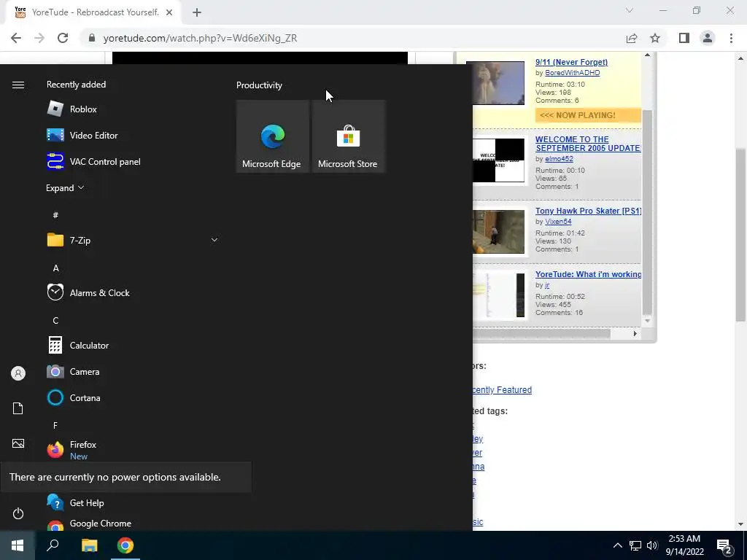Image resolution: width=747 pixels, height=560 pixels.
Task: Visit elmo452 user profile
Action: pos(559,159)
